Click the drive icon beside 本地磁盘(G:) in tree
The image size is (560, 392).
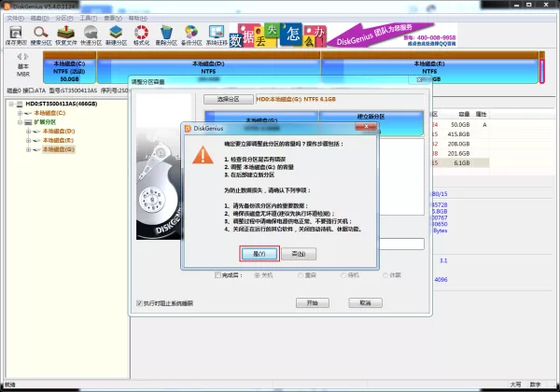point(36,149)
